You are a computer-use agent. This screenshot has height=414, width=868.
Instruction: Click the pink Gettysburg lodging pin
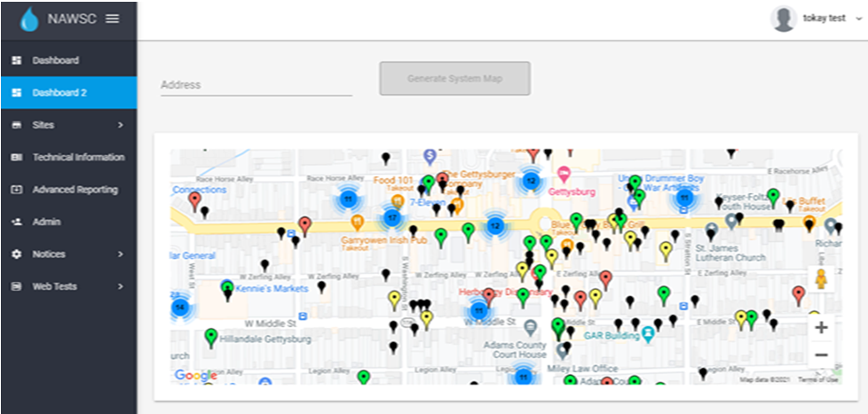point(564,176)
